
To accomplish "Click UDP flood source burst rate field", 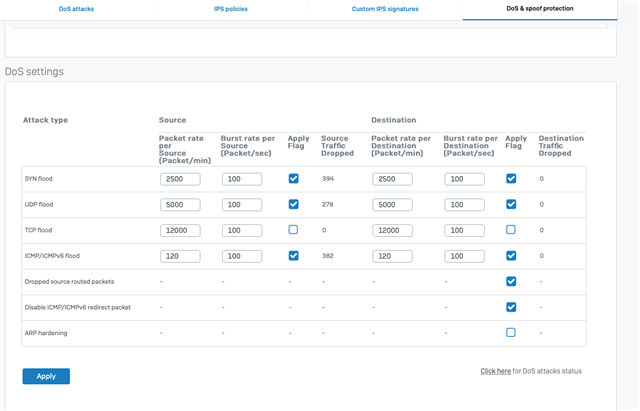I will coord(242,204).
